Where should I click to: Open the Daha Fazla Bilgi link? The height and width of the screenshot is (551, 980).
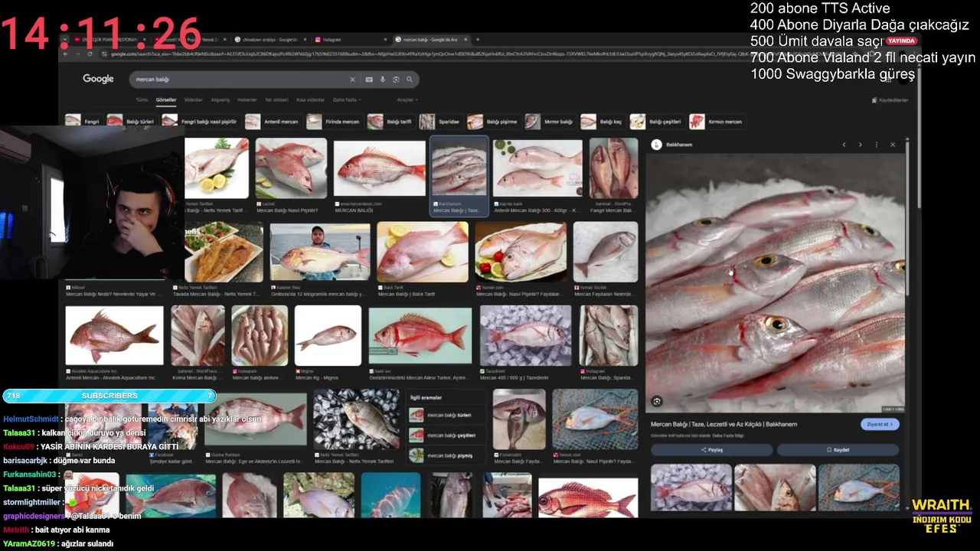tap(729, 435)
